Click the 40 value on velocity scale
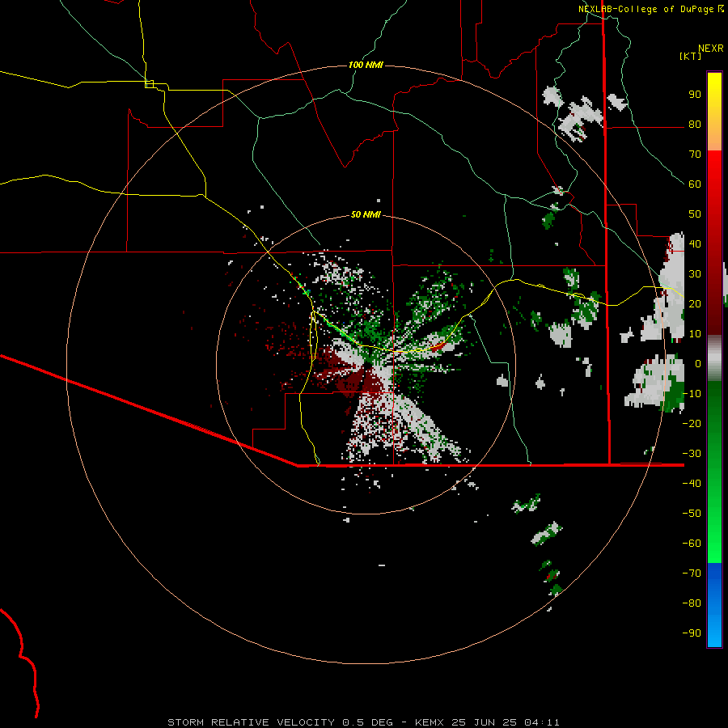 [695, 243]
